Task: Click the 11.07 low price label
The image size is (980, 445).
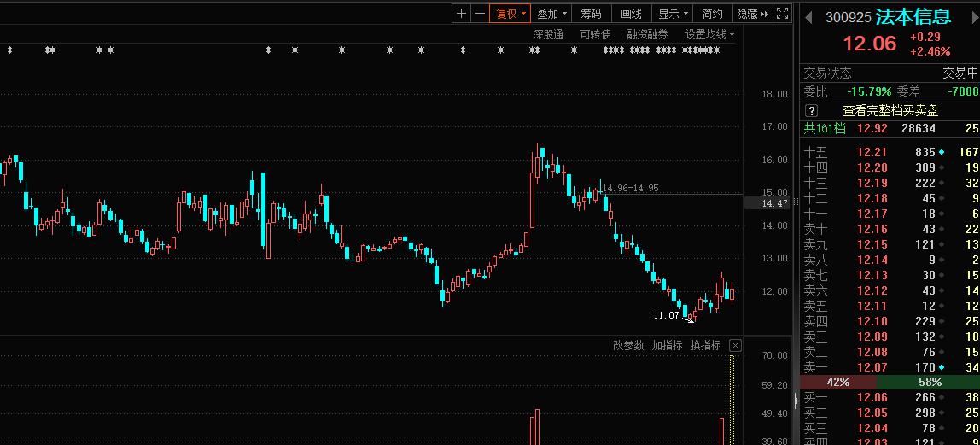Action: [666, 315]
